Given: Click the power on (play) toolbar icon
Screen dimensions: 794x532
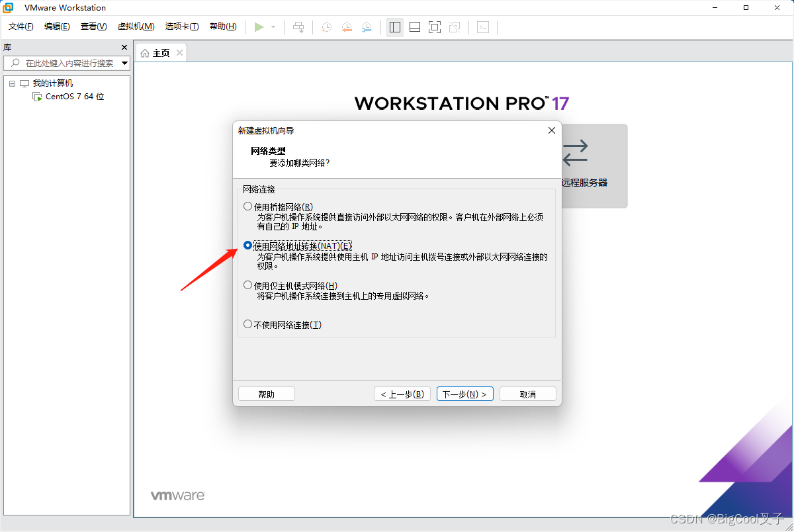Looking at the screenshot, I should [x=259, y=27].
